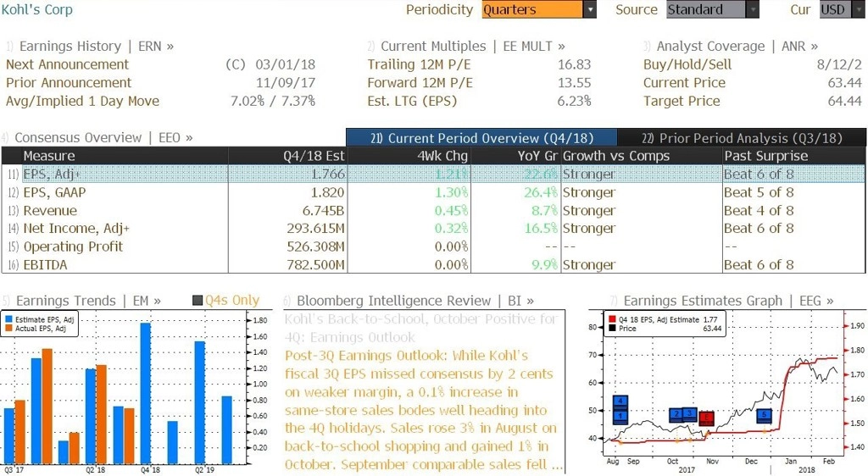This screenshot has height=476, width=868.
Task: Click blue analyst marker 5 near December
Action: coord(764,415)
